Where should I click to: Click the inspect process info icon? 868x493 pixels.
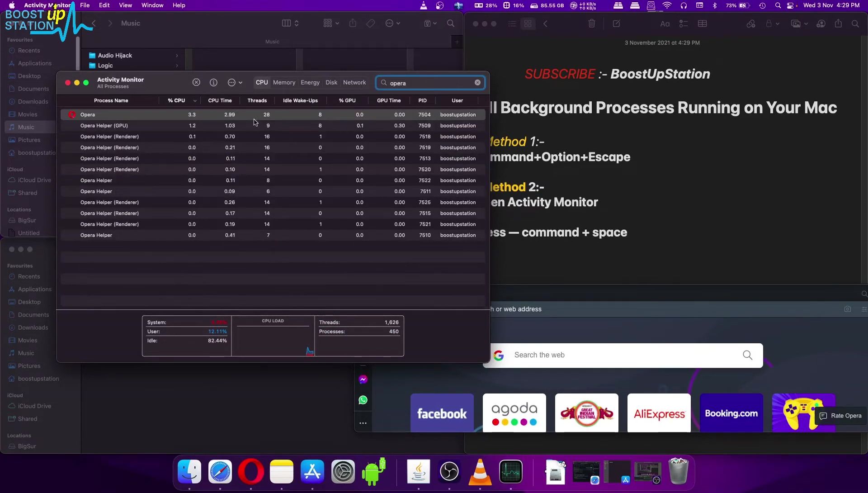pos(213,83)
